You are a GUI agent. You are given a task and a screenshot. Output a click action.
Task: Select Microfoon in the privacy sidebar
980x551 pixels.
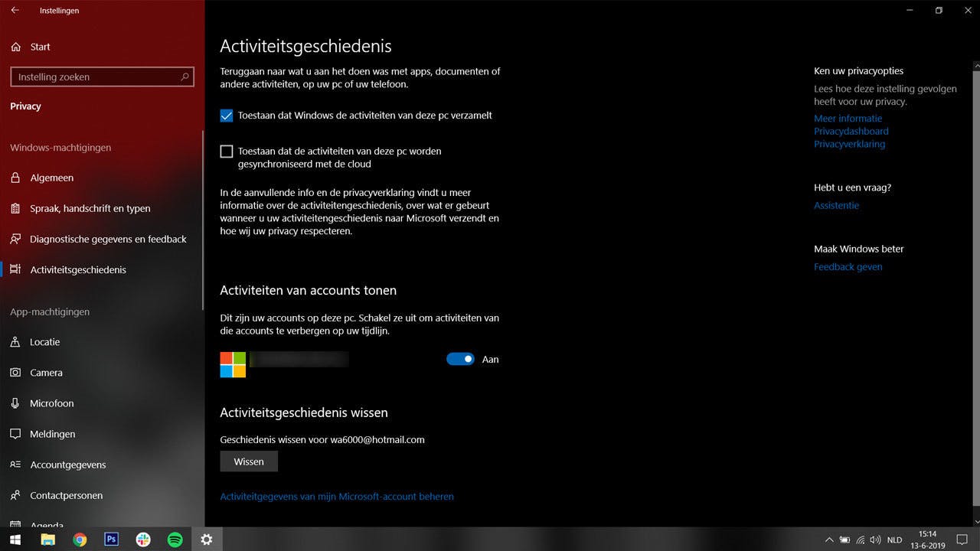50,403
